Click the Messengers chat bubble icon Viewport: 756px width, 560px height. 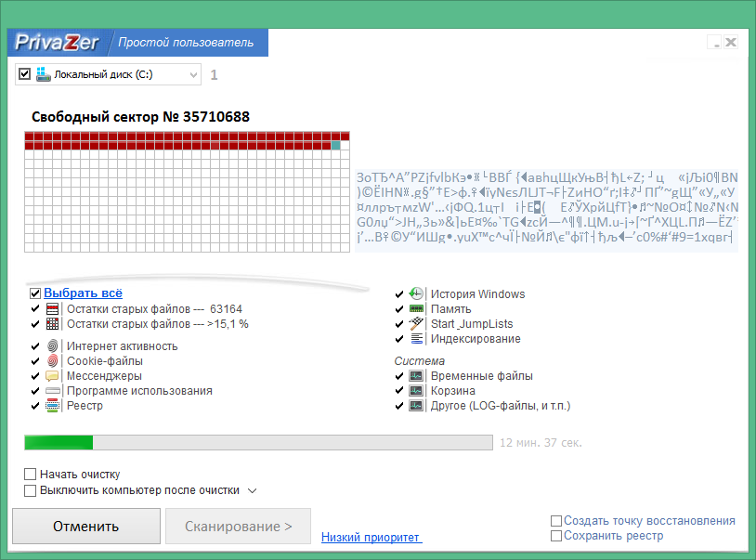coord(53,376)
